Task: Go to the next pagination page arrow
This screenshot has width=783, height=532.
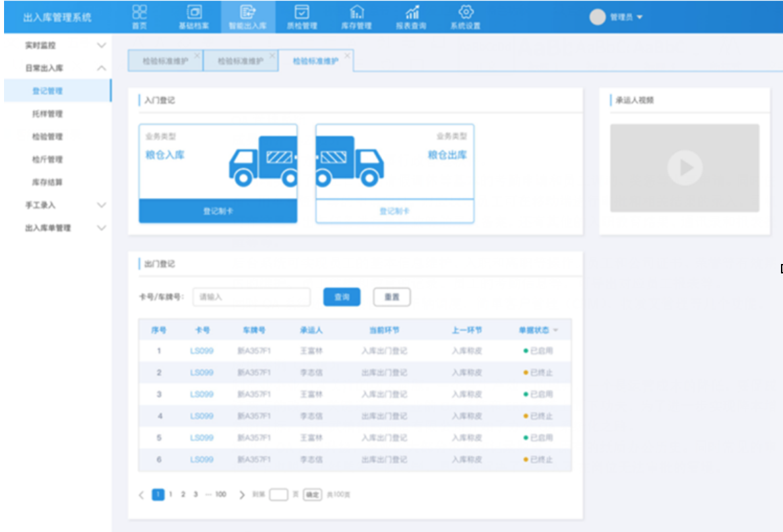Action: tap(242, 495)
